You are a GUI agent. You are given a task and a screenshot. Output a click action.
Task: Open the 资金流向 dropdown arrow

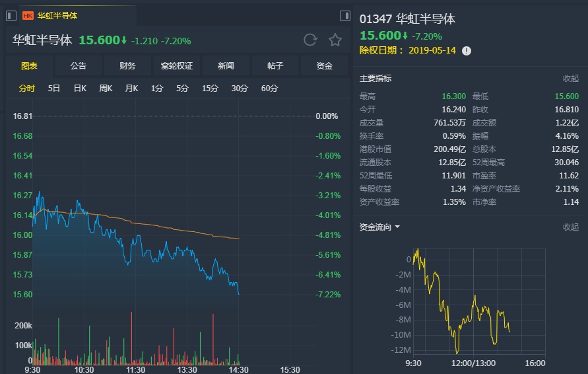397,227
